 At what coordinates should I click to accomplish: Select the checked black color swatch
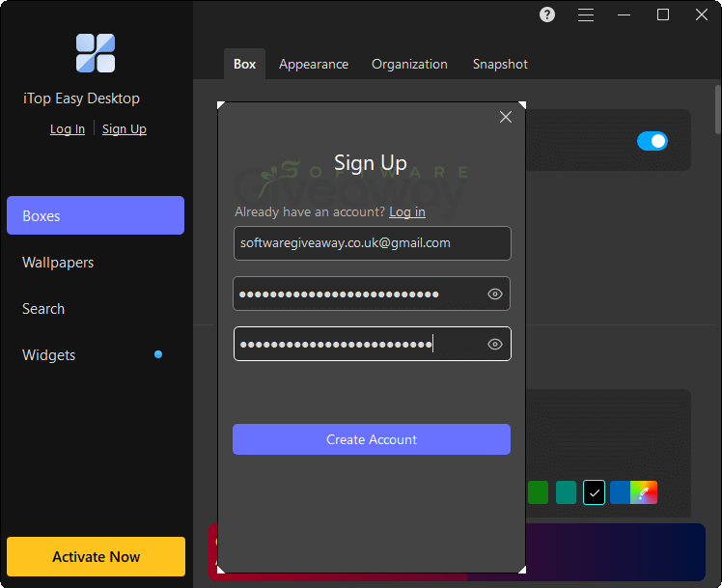(x=594, y=492)
